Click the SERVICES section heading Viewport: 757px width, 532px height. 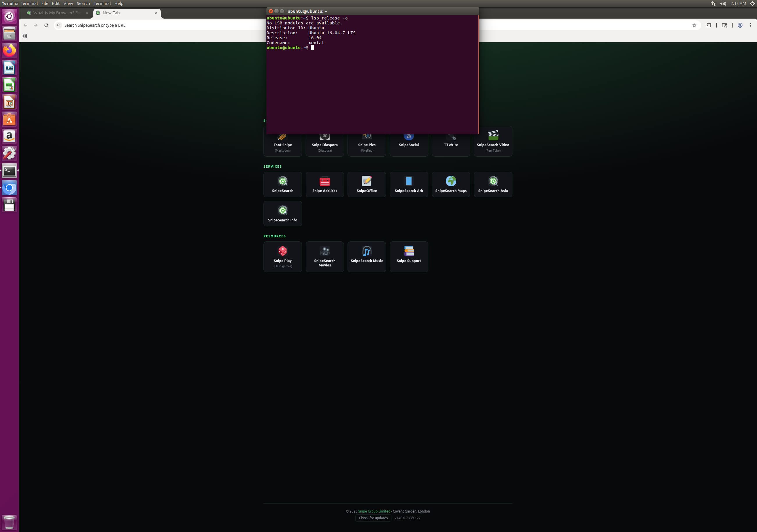point(273,166)
